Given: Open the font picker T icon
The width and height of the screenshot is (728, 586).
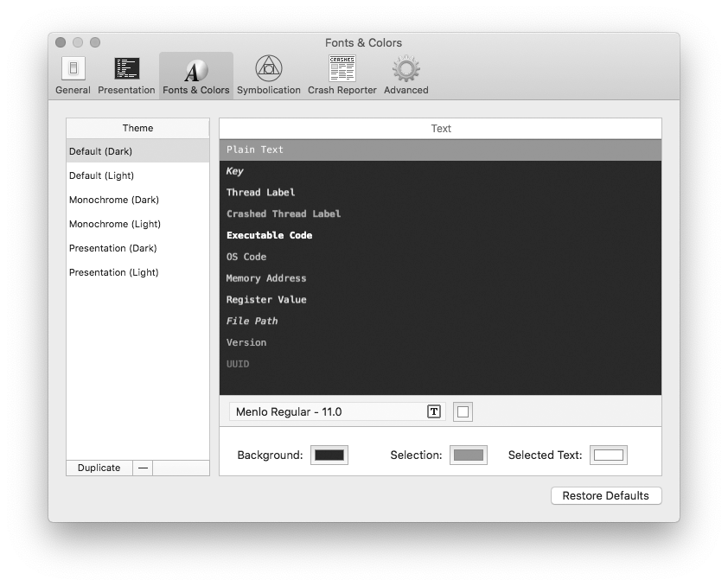Looking at the screenshot, I should (434, 411).
